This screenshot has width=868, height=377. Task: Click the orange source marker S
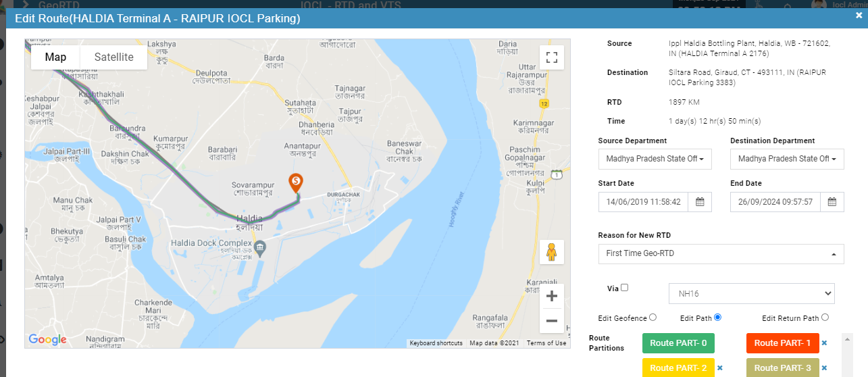295,183
